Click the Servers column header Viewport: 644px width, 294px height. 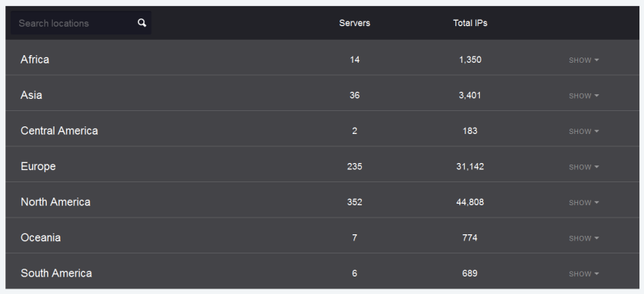pos(354,23)
